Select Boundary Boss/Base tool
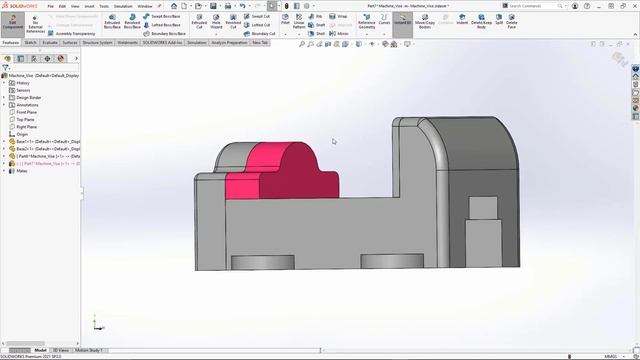This screenshot has width=640, height=360. (164, 33)
